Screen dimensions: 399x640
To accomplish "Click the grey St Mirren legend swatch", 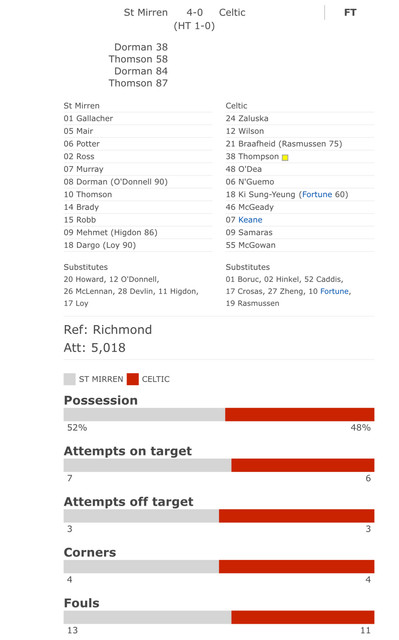I will coord(70,379).
